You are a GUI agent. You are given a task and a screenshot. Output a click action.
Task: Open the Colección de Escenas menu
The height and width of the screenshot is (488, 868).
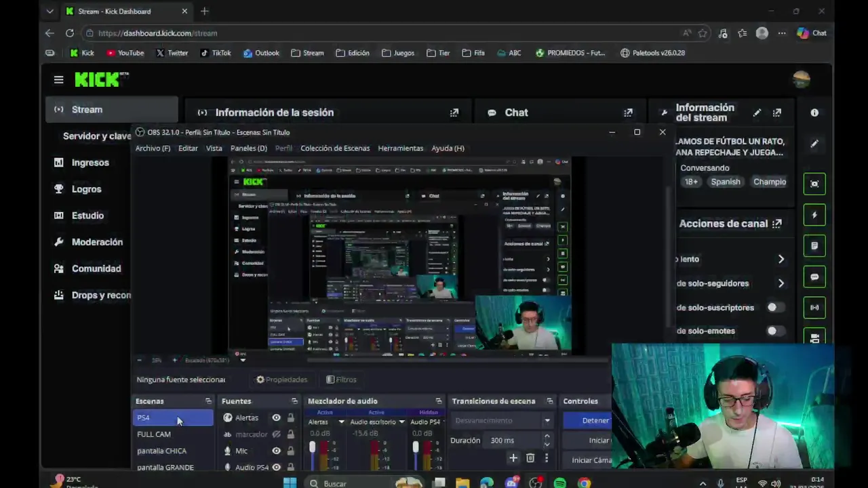335,148
